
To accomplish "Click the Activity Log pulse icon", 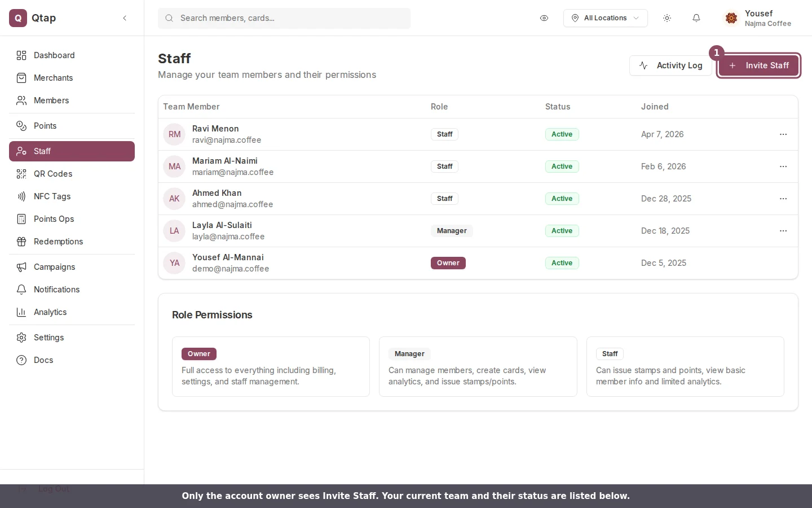I will point(643,65).
